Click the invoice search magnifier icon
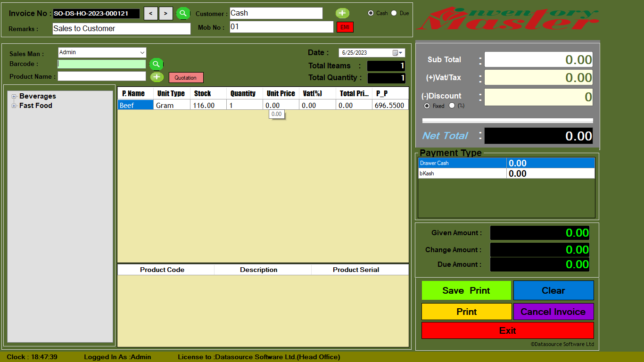The width and height of the screenshot is (644, 362). click(183, 13)
